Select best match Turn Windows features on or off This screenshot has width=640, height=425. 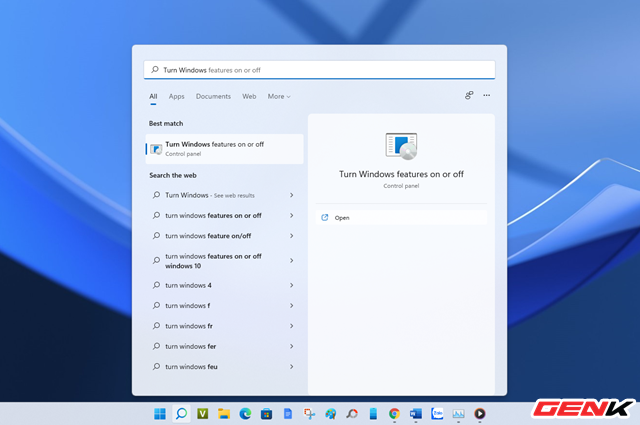[x=224, y=149]
